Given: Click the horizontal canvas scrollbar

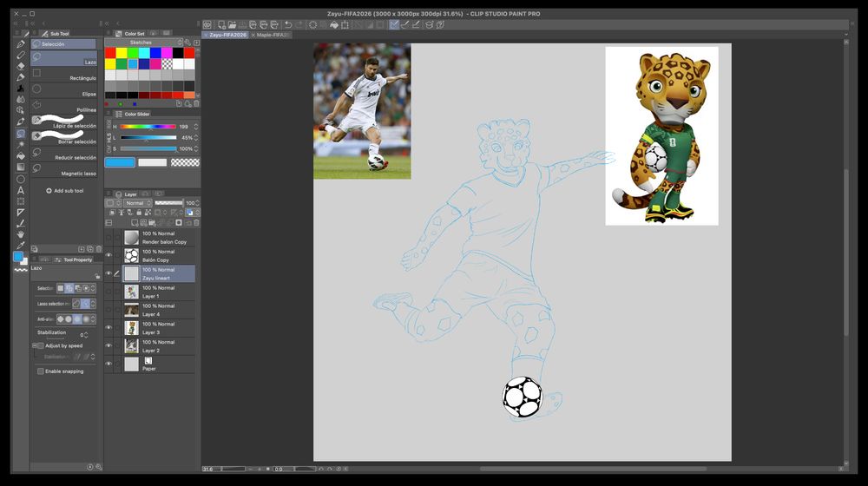Looking at the screenshot, I should coord(593,469).
